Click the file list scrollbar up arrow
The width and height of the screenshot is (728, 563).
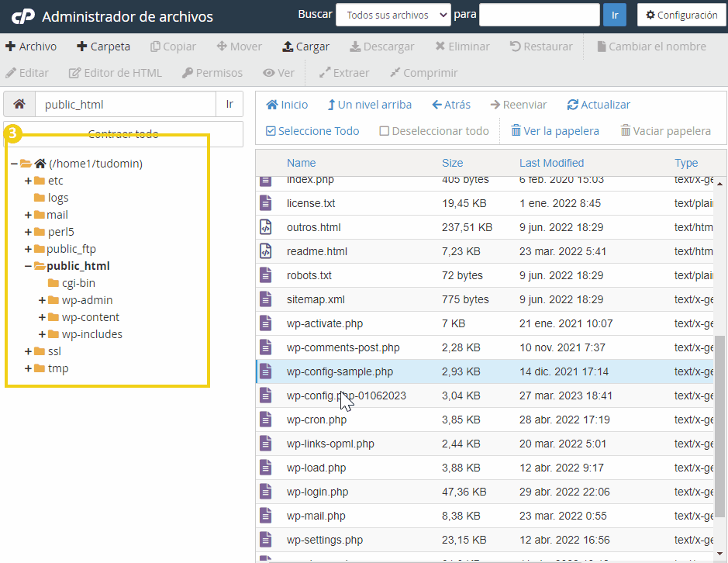pos(719,184)
